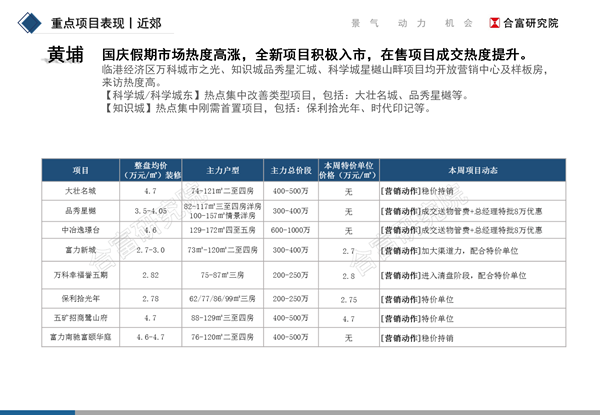600x415 pixels.
Task: Click the 动力 label in the header
Action: tap(412, 23)
